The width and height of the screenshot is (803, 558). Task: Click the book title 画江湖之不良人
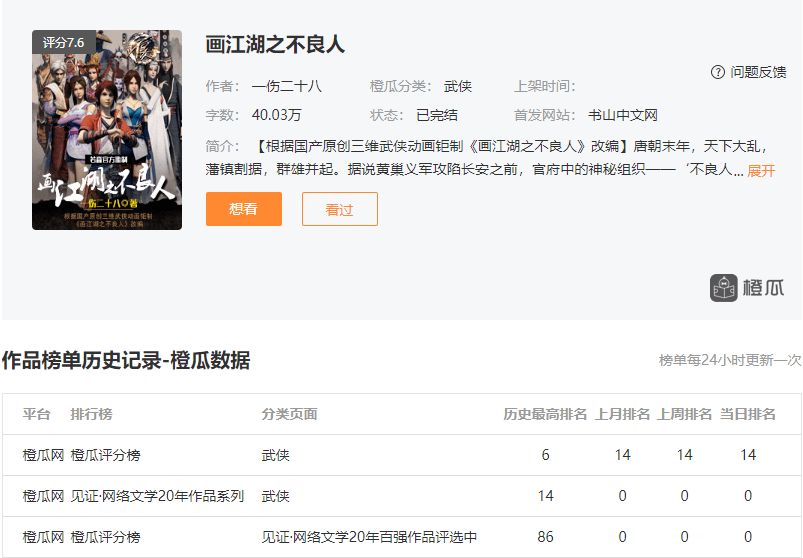tap(275, 44)
